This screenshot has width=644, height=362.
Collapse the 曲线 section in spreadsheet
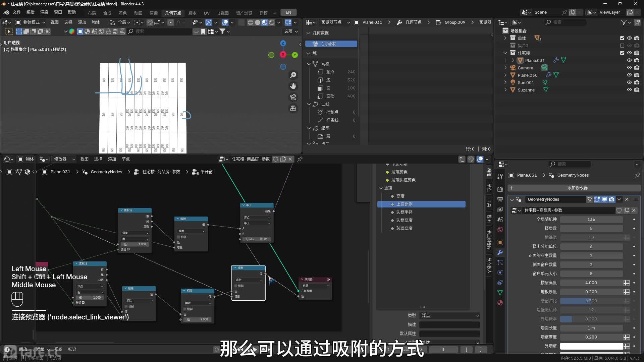309,104
